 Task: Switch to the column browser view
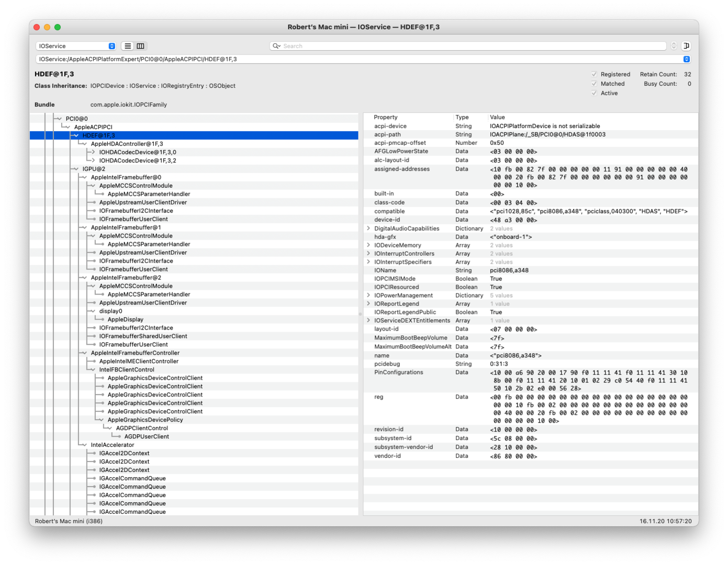141,46
